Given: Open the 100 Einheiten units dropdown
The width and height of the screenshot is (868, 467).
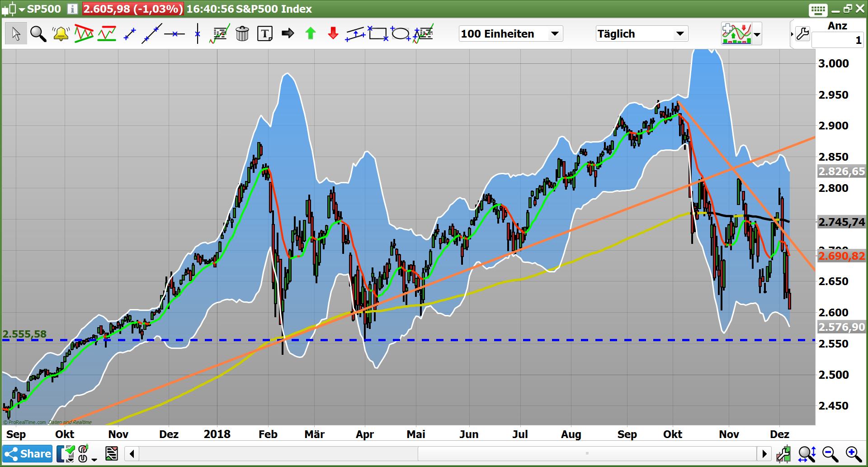Looking at the screenshot, I should click(x=511, y=33).
